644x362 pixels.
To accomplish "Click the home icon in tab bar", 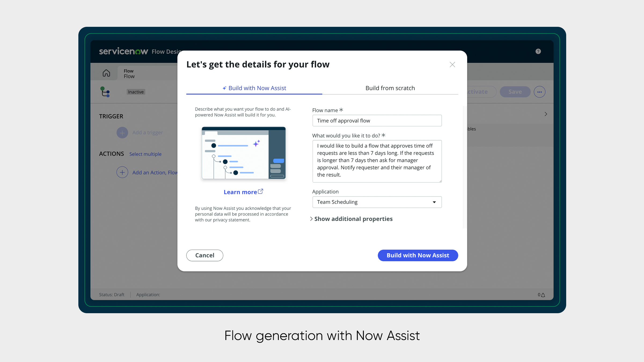I will (106, 73).
